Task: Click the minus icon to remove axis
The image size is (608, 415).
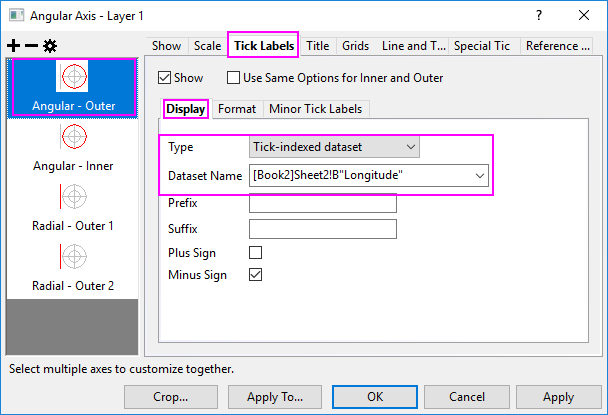Action: pos(30,46)
